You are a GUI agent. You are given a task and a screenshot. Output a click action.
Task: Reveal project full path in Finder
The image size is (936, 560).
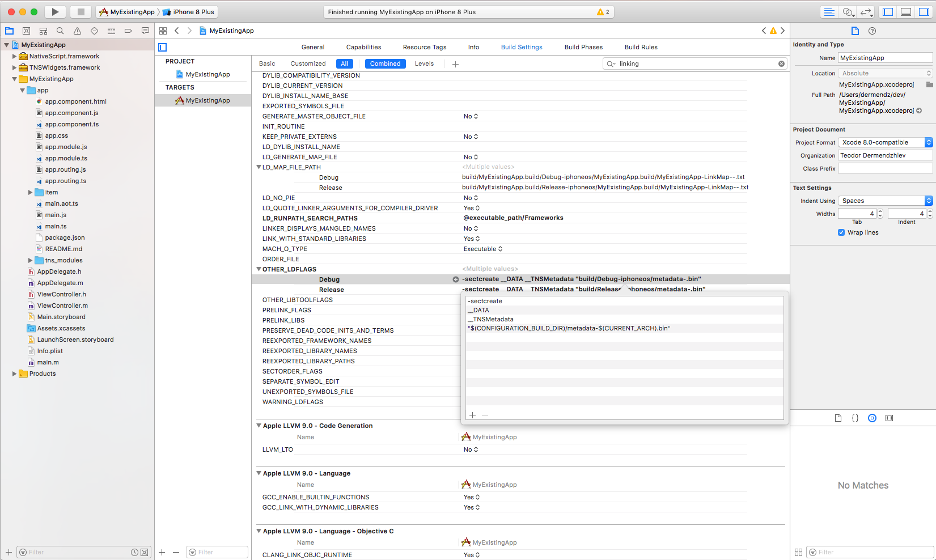point(919,111)
